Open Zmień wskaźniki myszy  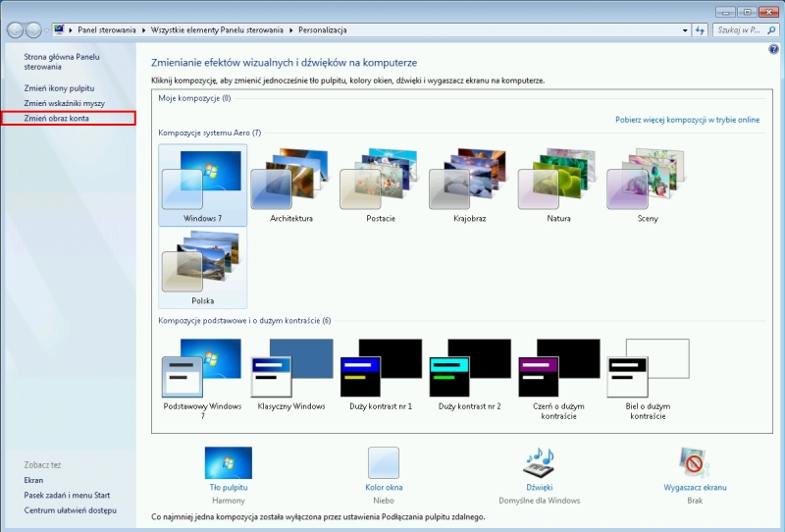[x=64, y=103]
